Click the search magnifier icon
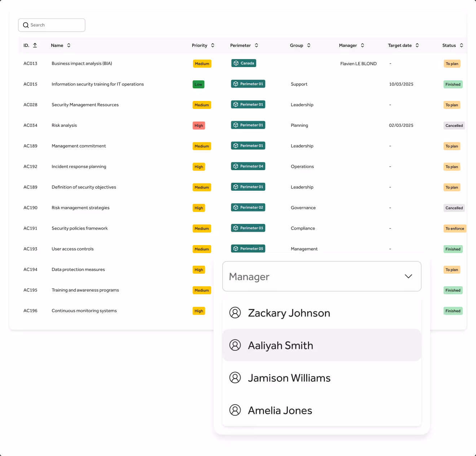This screenshot has height=456, width=476. [26, 25]
